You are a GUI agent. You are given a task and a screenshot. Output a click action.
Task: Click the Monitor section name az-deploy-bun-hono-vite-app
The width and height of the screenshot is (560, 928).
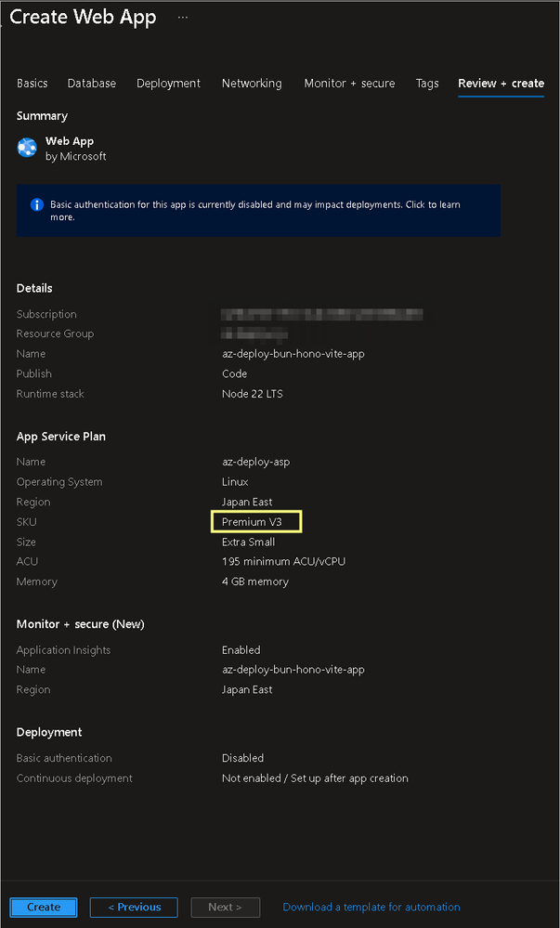pos(293,670)
